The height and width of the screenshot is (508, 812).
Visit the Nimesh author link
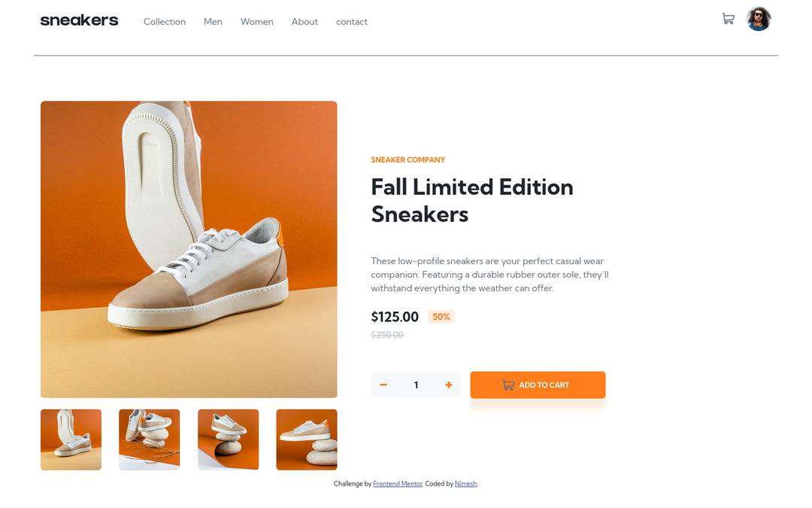tap(465, 484)
